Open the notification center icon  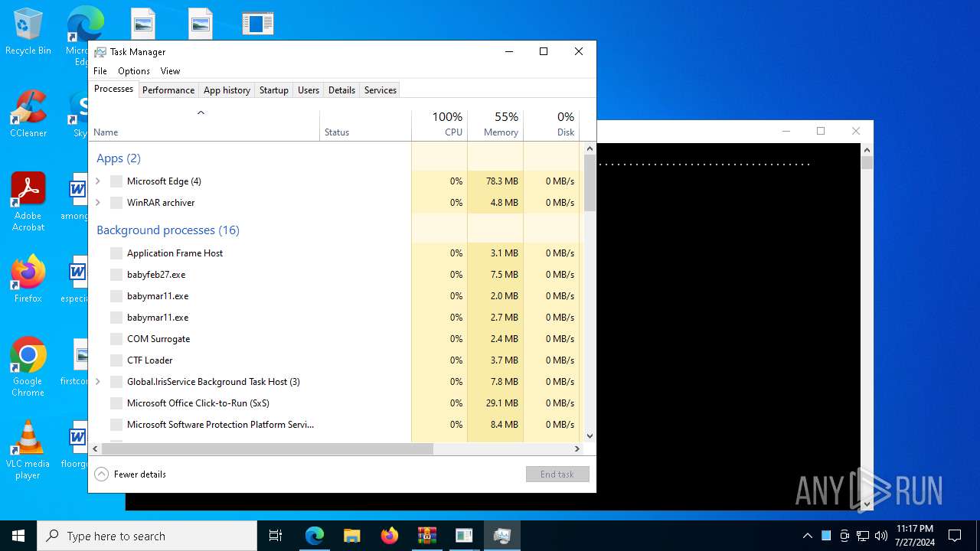(955, 536)
